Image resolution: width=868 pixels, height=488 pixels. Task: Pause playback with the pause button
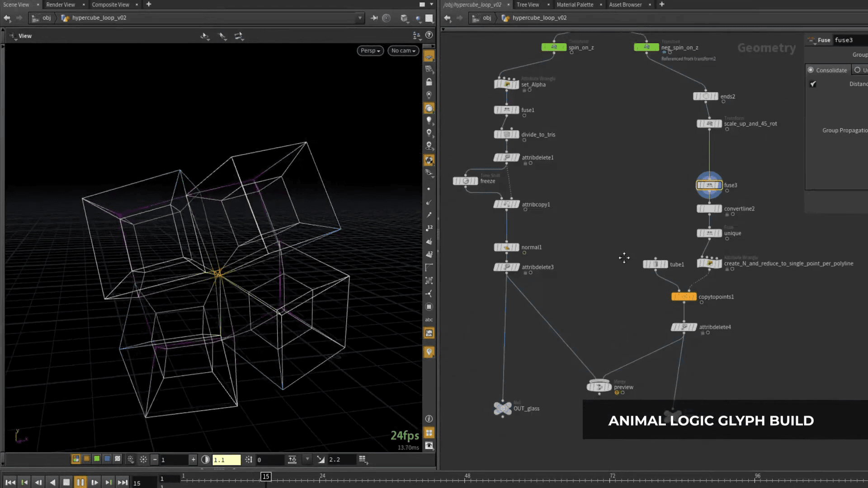(80, 483)
